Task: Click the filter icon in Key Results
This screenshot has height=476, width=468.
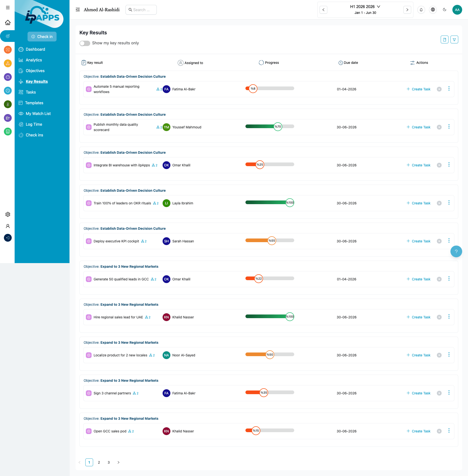Action: click(454, 39)
